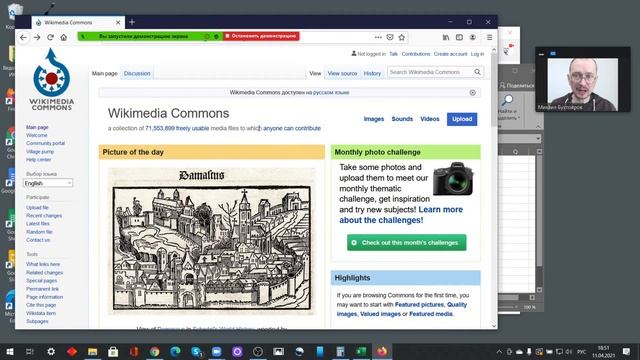
Task: Open the Videos link
Action: [x=430, y=119]
